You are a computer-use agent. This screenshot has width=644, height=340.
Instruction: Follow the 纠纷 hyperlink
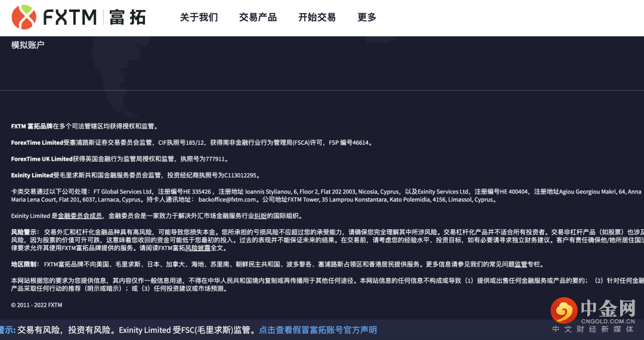tap(261, 216)
